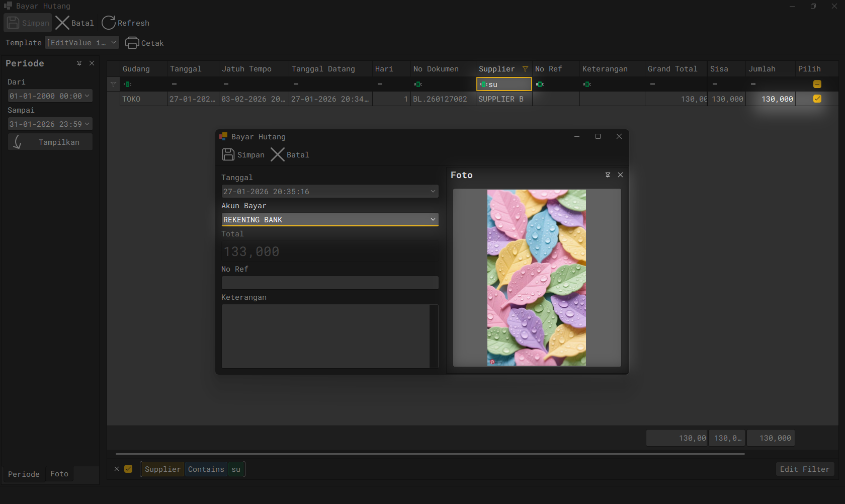Click the Edit Filter button
This screenshot has width=845, height=504.
tap(804, 469)
